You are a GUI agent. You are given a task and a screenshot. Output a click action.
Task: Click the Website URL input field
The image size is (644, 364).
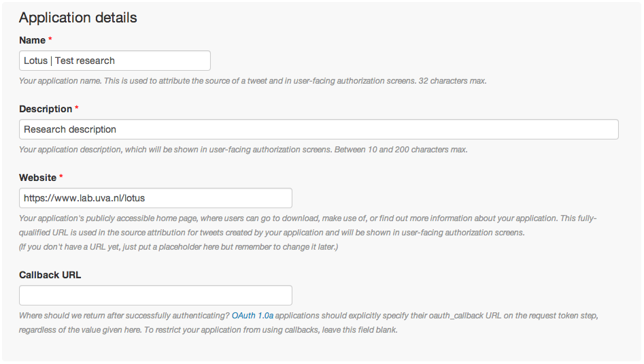point(156,198)
